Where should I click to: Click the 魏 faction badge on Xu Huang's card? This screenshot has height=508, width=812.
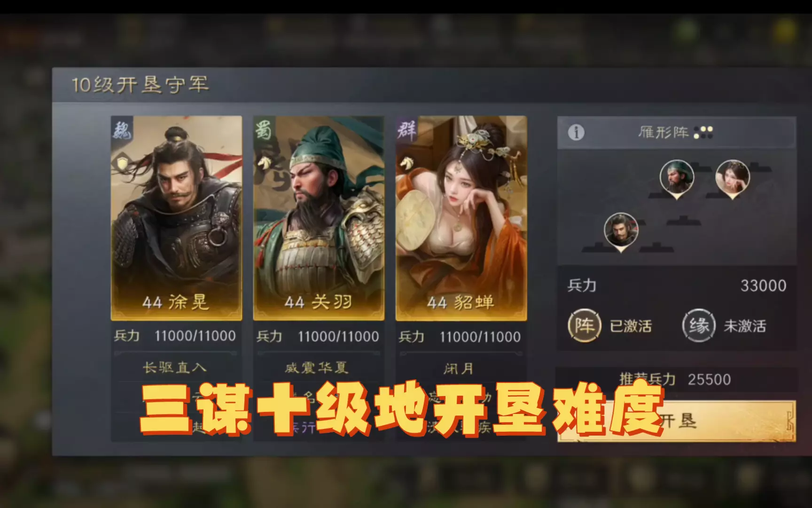point(122,129)
